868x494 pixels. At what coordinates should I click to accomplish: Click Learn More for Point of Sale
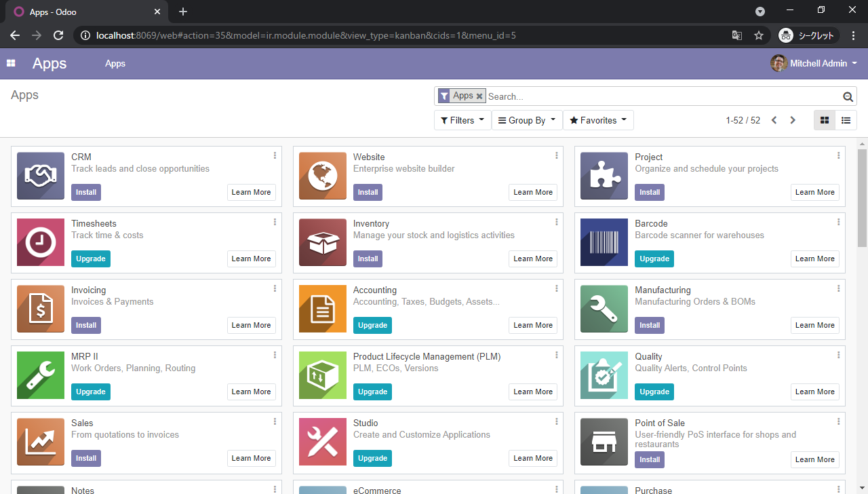coord(815,459)
